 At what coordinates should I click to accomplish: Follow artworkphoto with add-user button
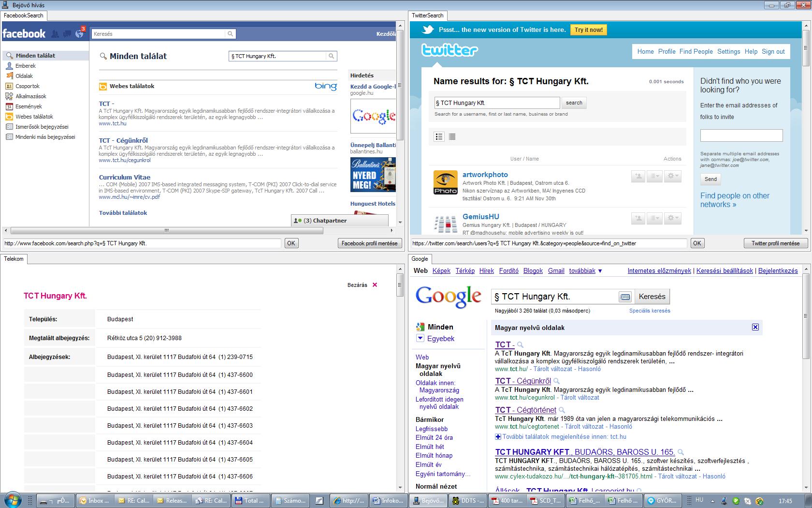pos(638,177)
